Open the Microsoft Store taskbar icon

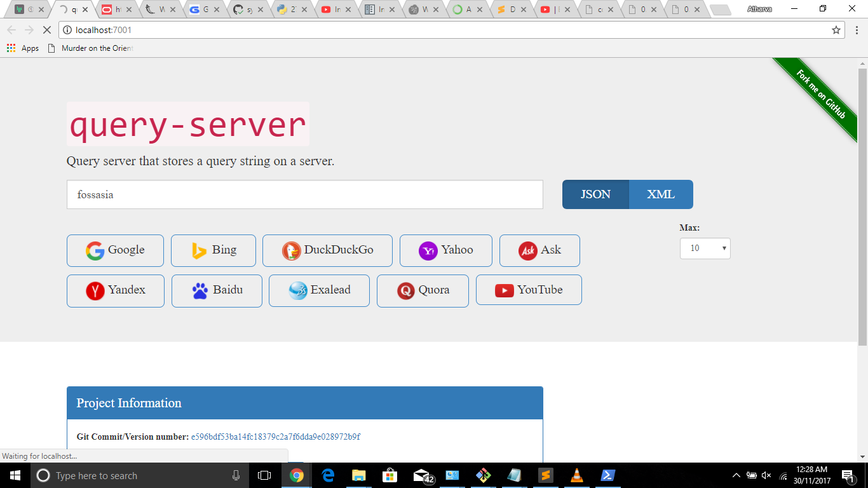(x=390, y=475)
